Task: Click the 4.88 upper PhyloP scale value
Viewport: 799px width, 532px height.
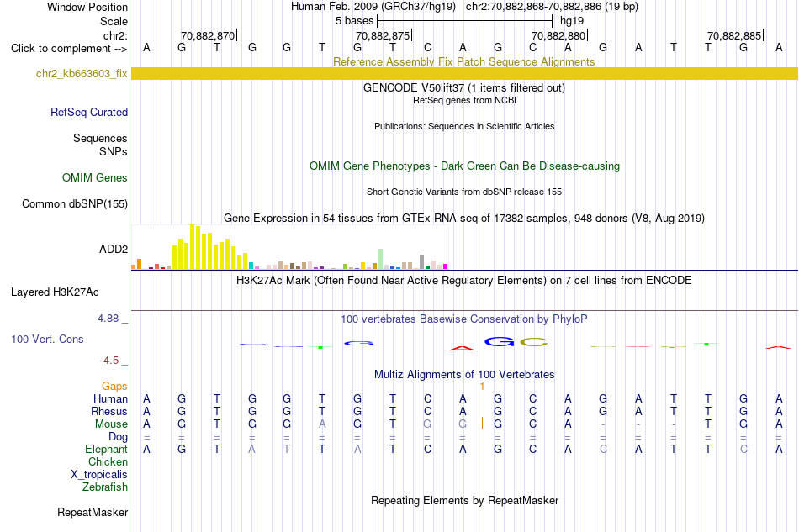Action: tap(108, 319)
